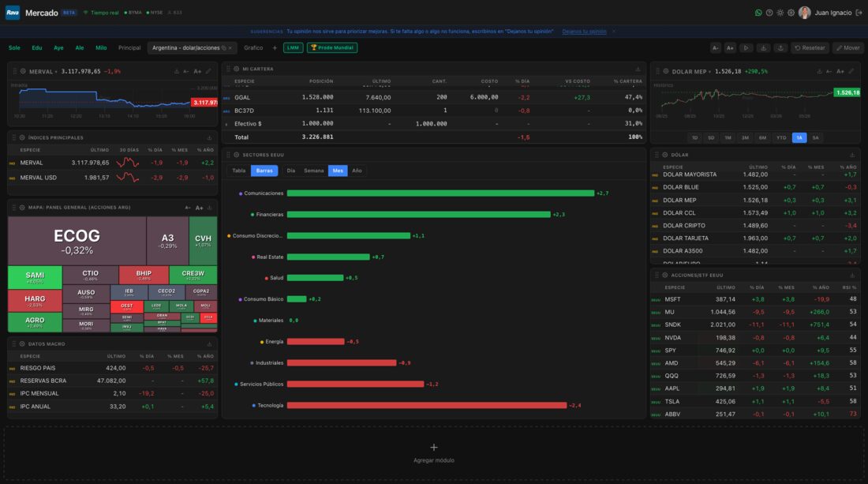Open the Dejanos tu opinión link
Image resolution: width=868 pixels, height=484 pixels.
pyautogui.click(x=584, y=32)
